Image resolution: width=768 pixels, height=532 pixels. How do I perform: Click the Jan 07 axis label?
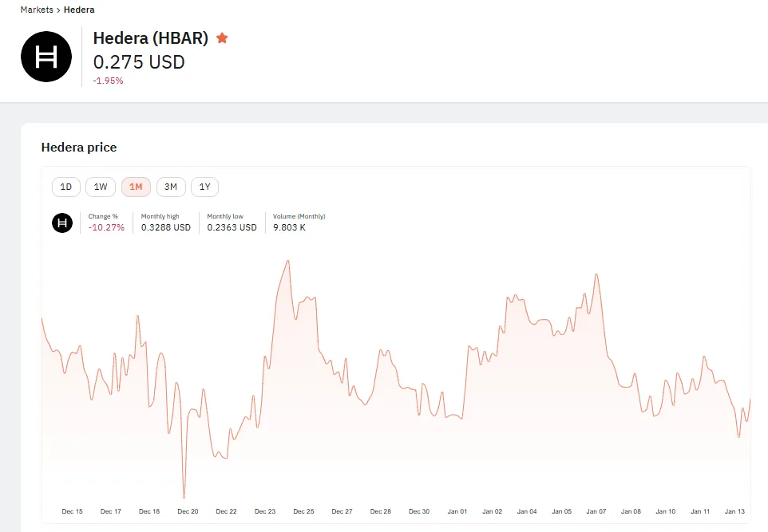tap(596, 511)
